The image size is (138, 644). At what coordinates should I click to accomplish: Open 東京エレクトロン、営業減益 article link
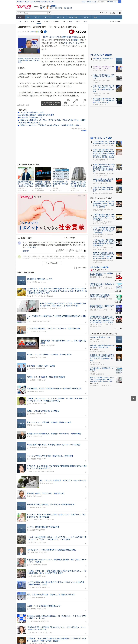tap(49, 422)
